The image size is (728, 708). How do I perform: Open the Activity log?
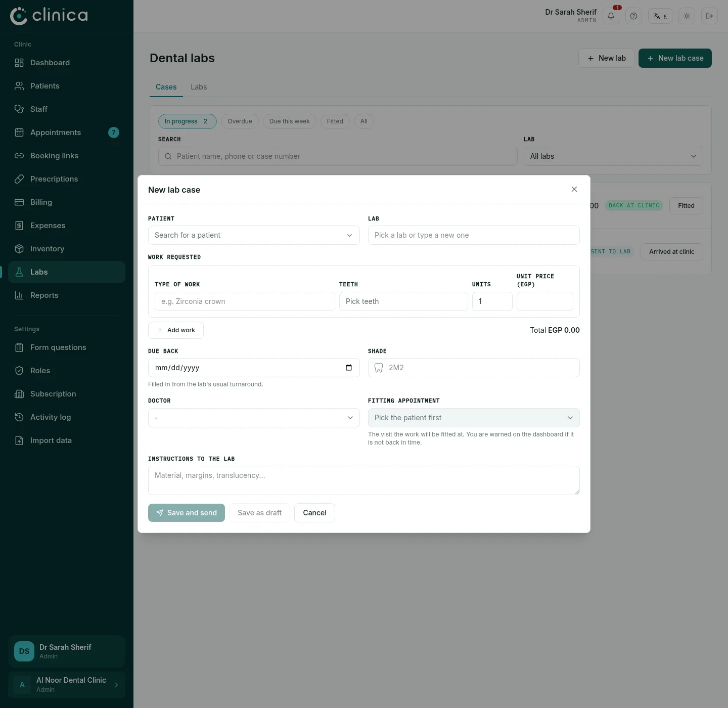coord(67,417)
